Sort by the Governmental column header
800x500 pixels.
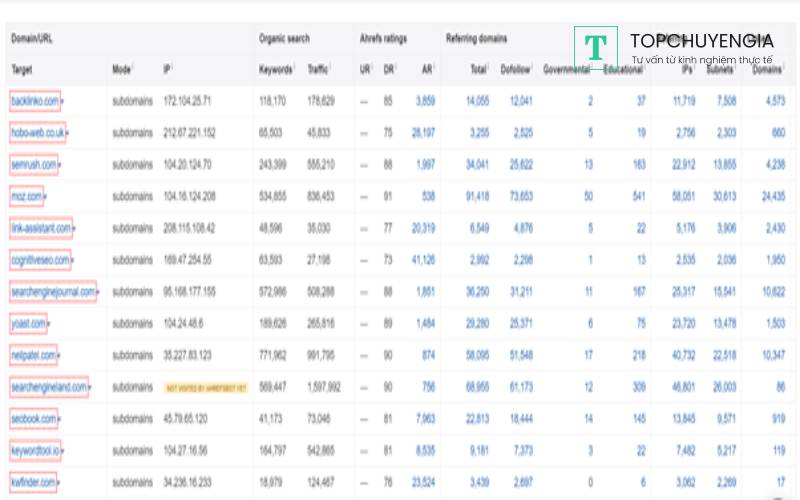click(565, 70)
